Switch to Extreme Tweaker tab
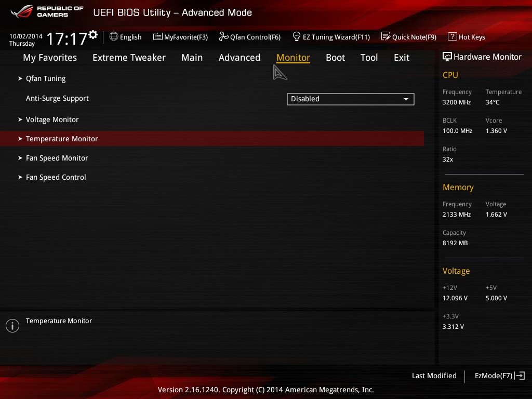The width and height of the screenshot is (532, 399). (129, 58)
